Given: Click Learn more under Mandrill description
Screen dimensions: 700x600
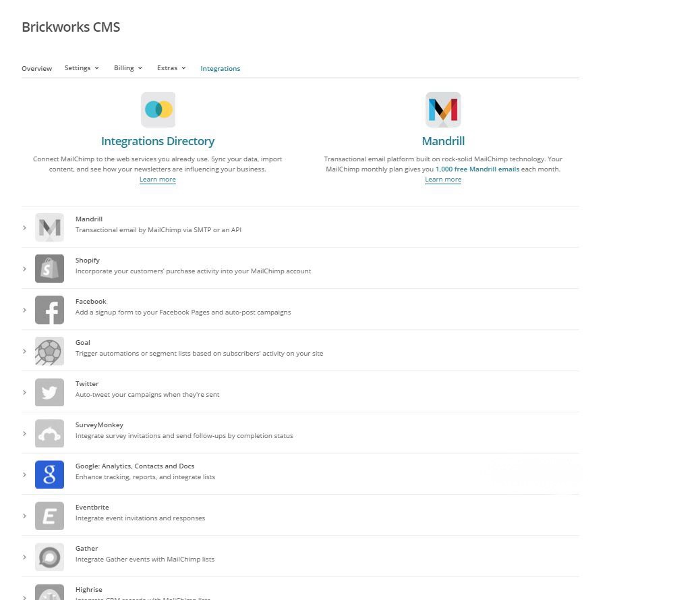Looking at the screenshot, I should click(x=443, y=179).
